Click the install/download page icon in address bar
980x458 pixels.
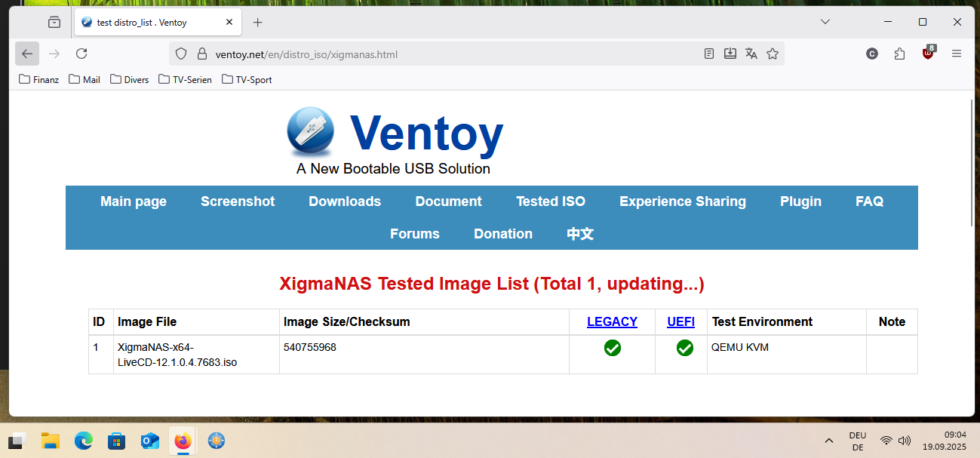coord(730,54)
